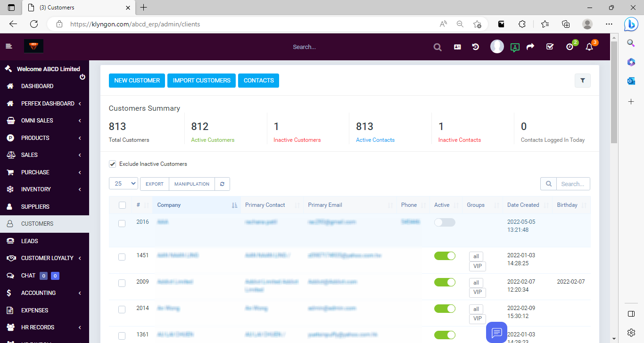Expand the HR Records menu
Viewport: 644px width, 343px height.
click(44, 327)
